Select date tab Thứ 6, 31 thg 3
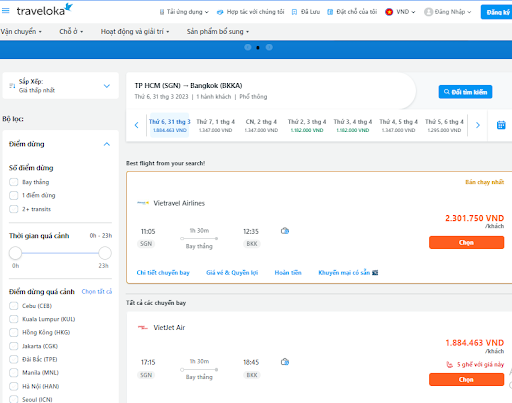Viewport: 512px width, 403px height. [169, 125]
